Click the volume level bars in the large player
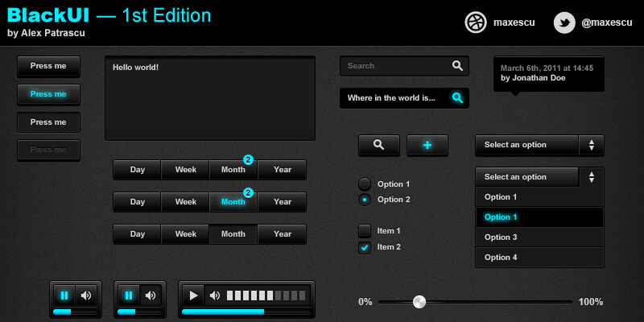This screenshot has height=322, width=644. 266,295
